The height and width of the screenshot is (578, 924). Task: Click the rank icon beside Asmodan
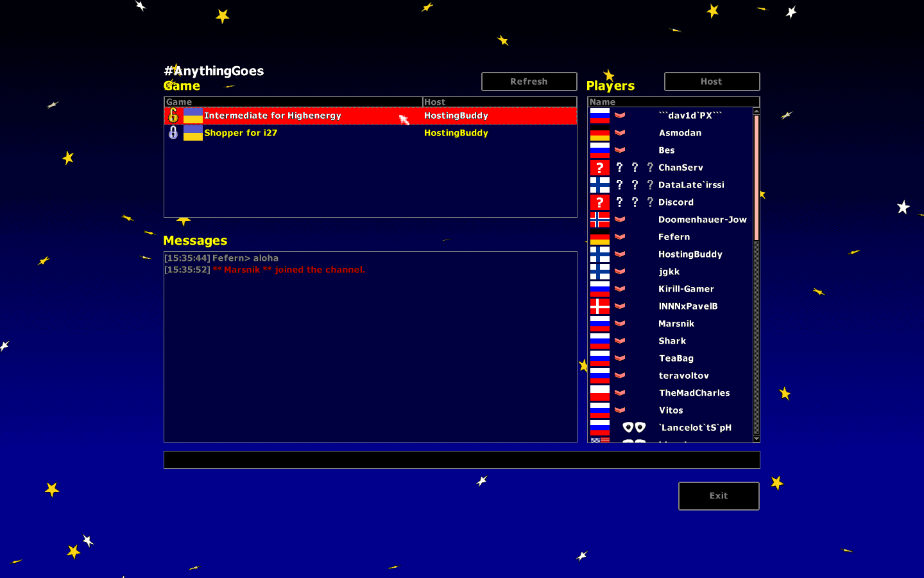[620, 133]
